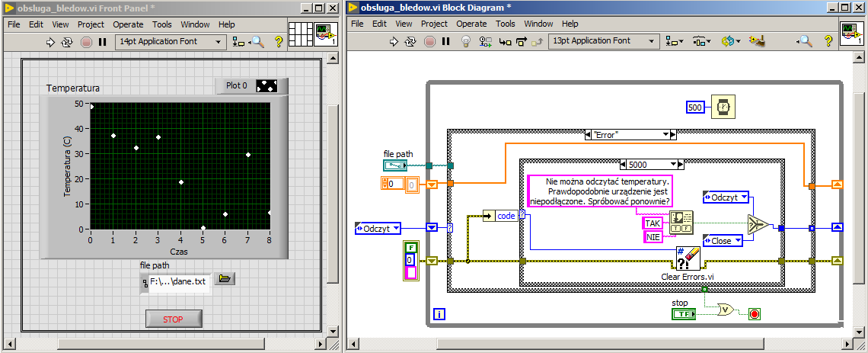Open the 5000 case selector dropdown
The image size is (868, 353).
672,164
